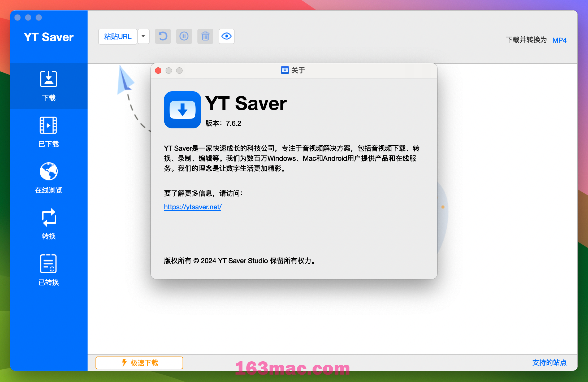Click the YT Saver app icon in the About dialog
The height and width of the screenshot is (382, 588).
pyautogui.click(x=183, y=110)
